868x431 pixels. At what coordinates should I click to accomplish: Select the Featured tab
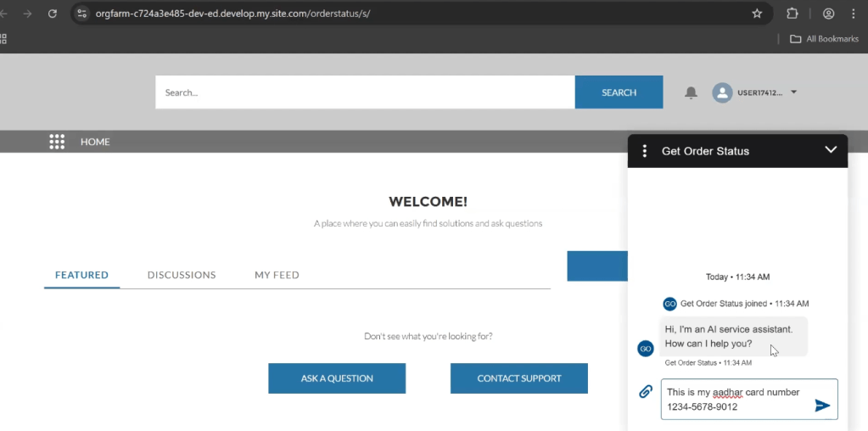pos(81,275)
